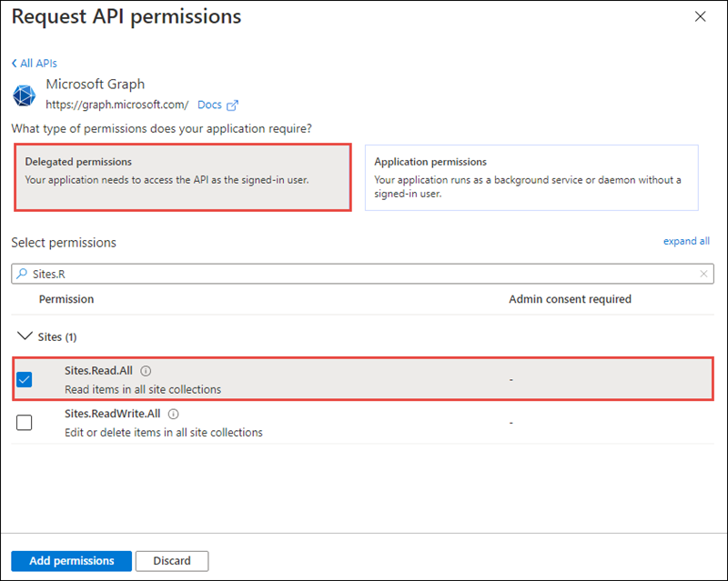Click the Microsoft Graph logo icon
Viewport: 728px width, 581px height.
point(24,95)
